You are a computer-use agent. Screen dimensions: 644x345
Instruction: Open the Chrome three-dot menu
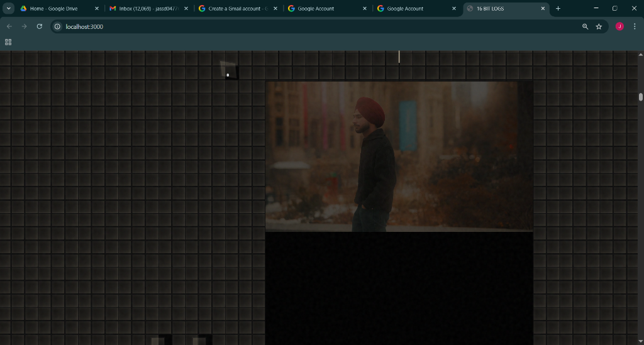635,26
